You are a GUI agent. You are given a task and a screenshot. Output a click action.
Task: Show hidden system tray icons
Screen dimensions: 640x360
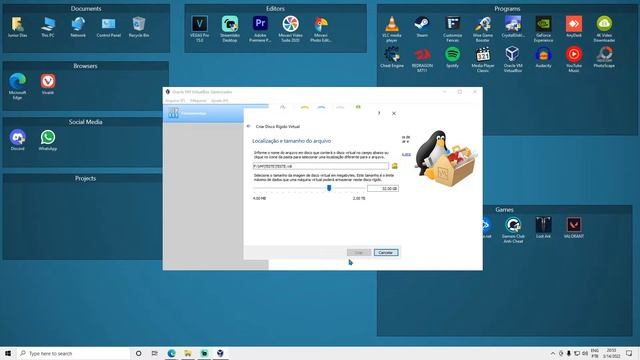tap(553, 353)
